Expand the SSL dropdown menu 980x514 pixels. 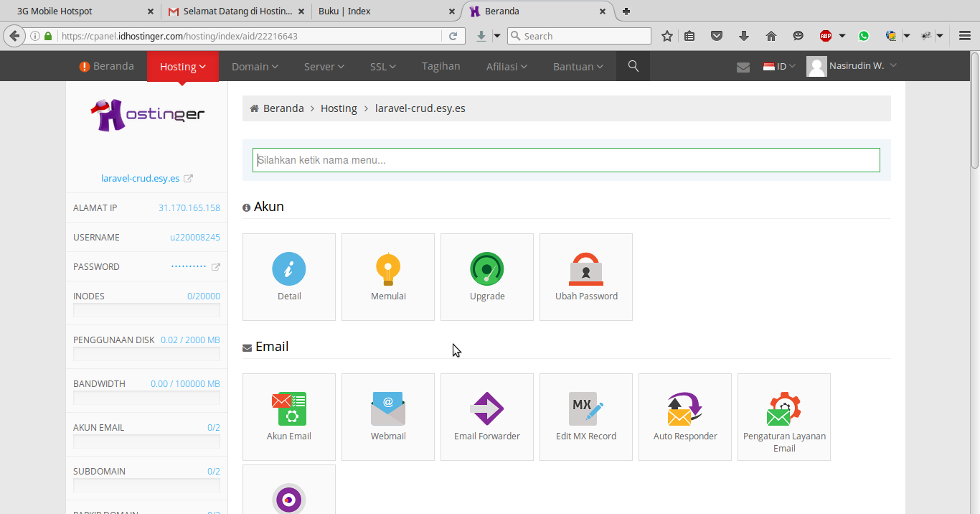point(383,66)
